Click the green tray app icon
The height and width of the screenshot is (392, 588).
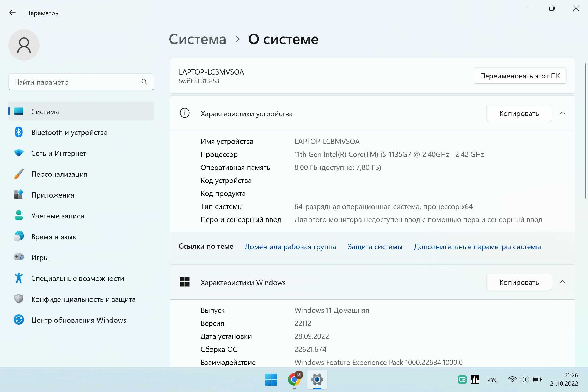click(x=462, y=380)
